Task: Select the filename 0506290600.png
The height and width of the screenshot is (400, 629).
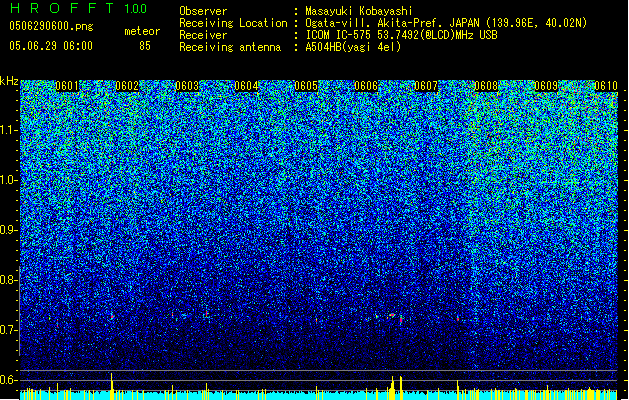Action: (51, 26)
